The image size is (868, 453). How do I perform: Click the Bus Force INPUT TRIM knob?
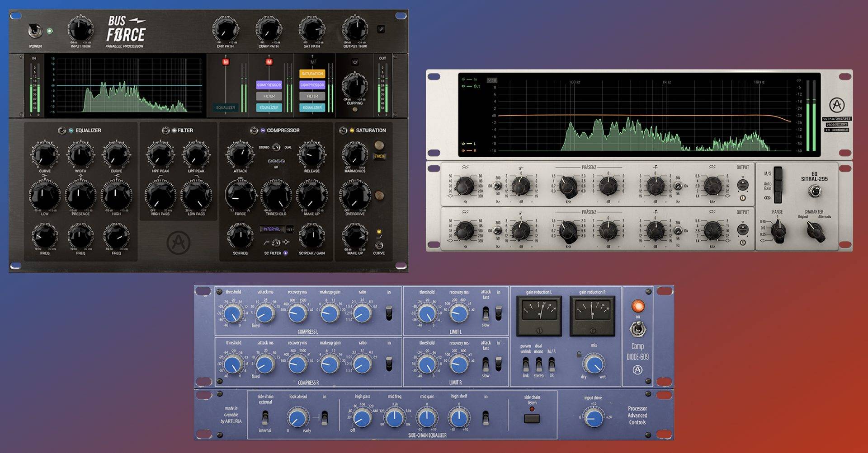click(x=80, y=29)
